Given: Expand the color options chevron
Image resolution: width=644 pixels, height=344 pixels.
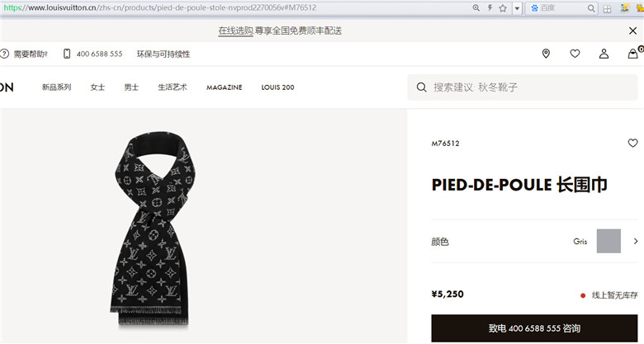Looking at the screenshot, I should 636,241.
